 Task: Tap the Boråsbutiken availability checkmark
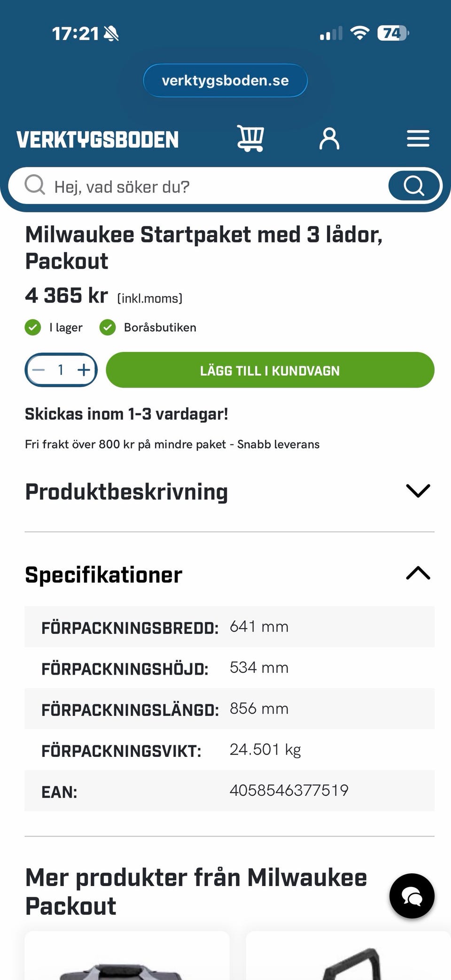[x=108, y=327]
